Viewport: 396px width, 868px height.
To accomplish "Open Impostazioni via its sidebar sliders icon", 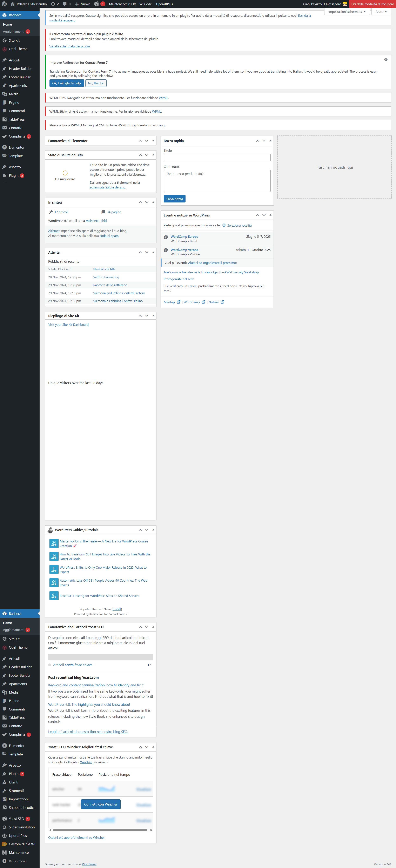I will click(x=4, y=799).
